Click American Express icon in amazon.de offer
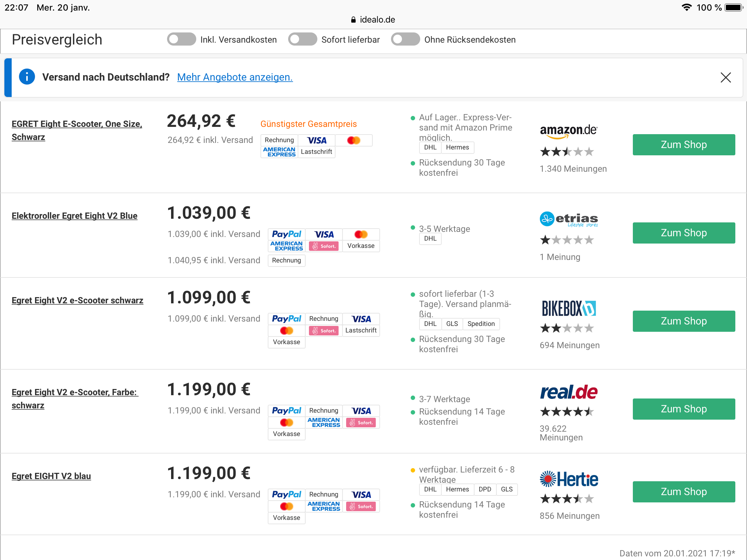 point(279,152)
